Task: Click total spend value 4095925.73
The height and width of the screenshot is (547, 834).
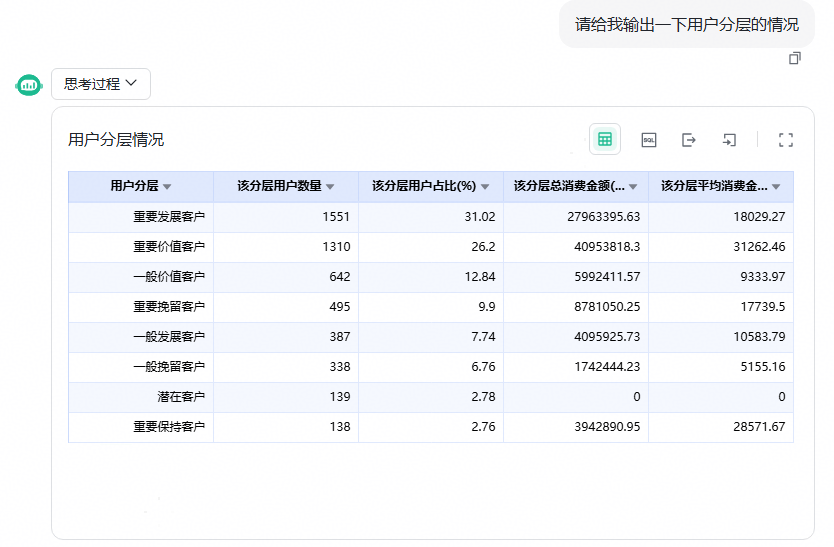Action: click(x=607, y=337)
